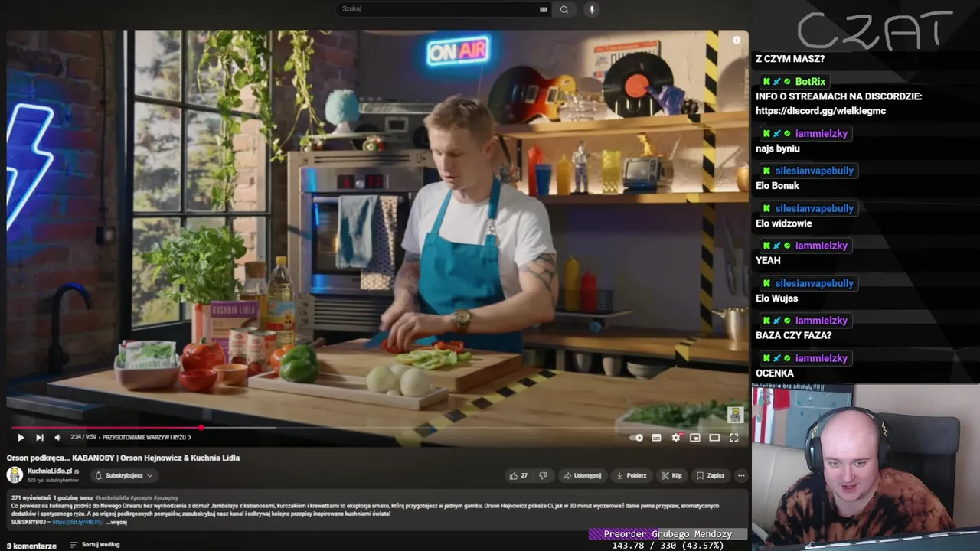Open the 'Subskrybujesz' subscription dropdown
The height and width of the screenshot is (551, 980).
click(x=124, y=475)
